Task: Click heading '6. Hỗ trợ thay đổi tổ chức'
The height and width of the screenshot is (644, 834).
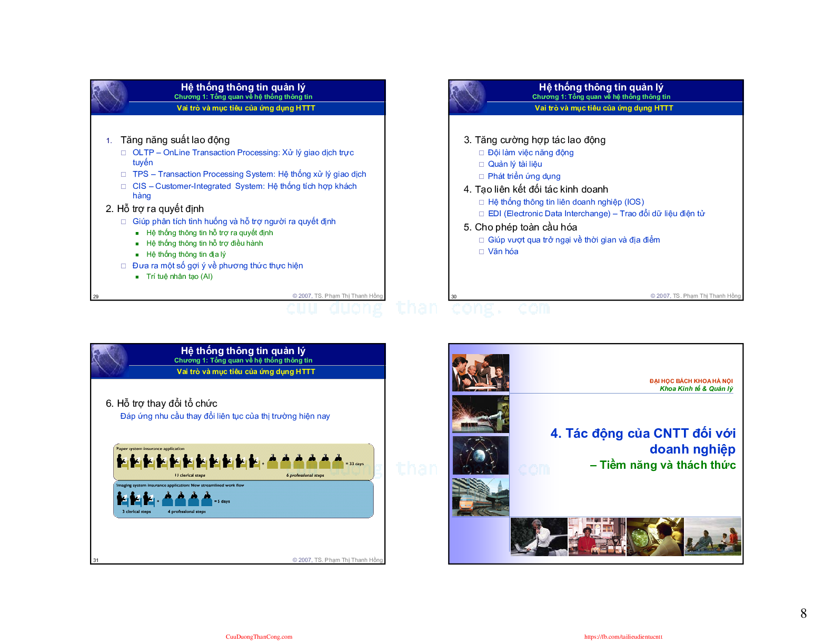Action: pyautogui.click(x=162, y=404)
